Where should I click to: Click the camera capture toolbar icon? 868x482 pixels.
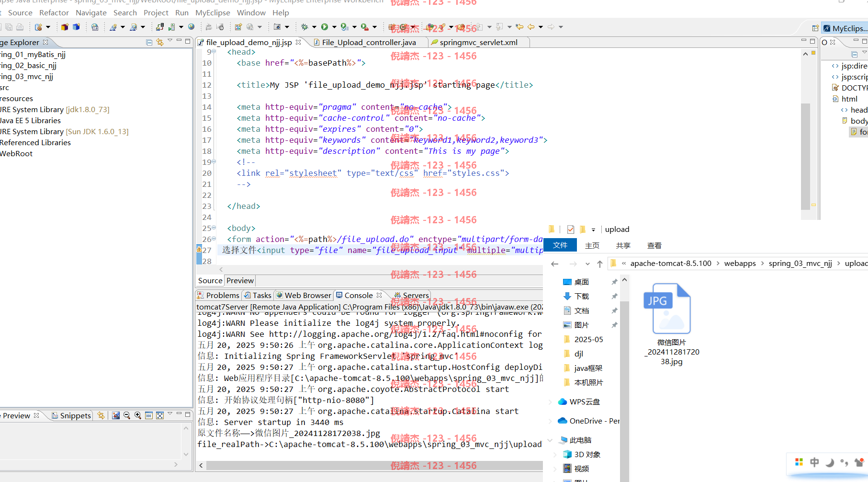(277, 27)
